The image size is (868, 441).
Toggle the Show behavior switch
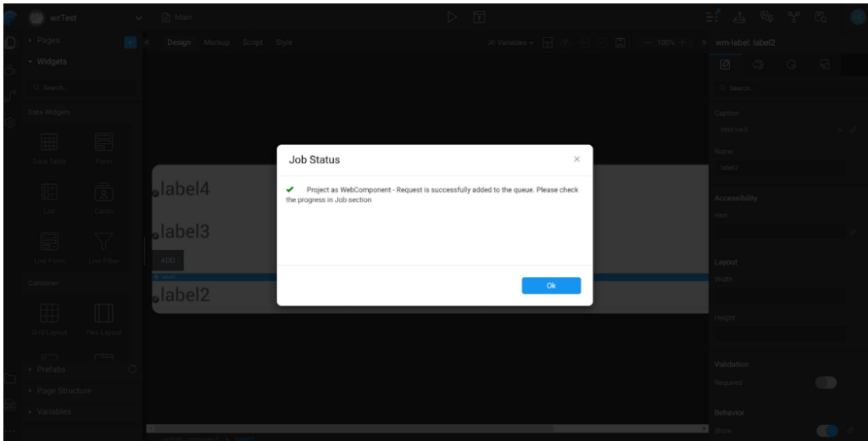[826, 431]
